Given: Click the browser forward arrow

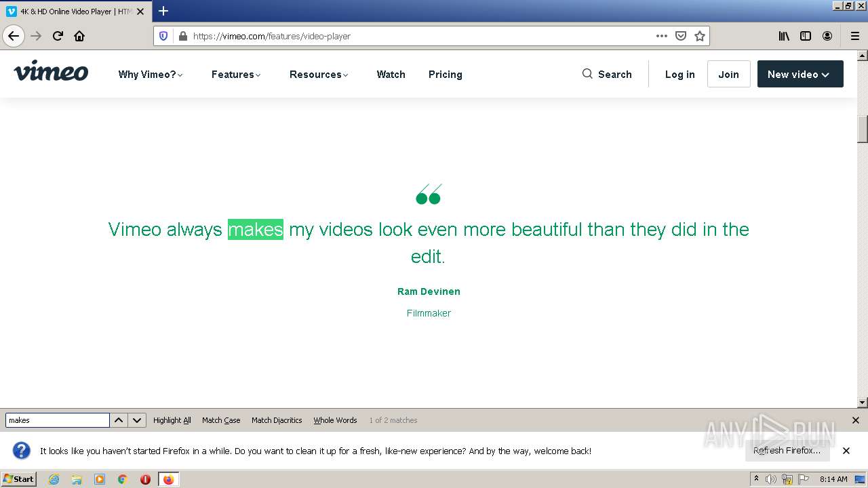Looking at the screenshot, I should point(36,36).
